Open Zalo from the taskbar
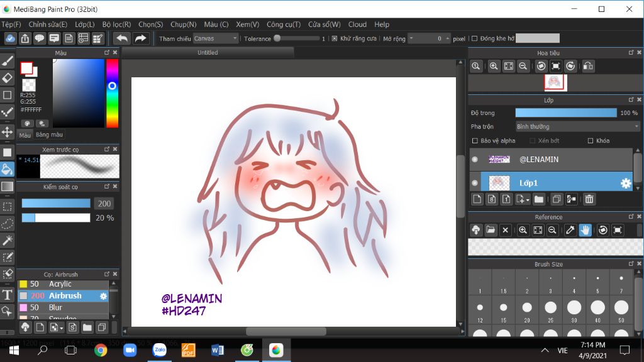The width and height of the screenshot is (644, 362). (x=159, y=350)
